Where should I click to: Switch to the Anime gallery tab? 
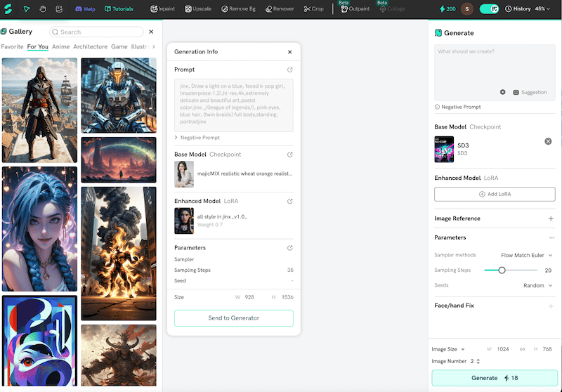(60, 47)
